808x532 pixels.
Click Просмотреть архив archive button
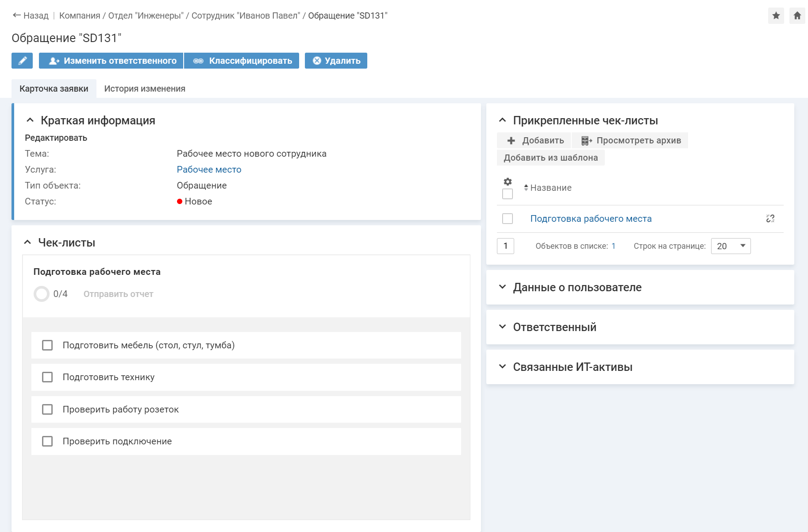tap(631, 140)
